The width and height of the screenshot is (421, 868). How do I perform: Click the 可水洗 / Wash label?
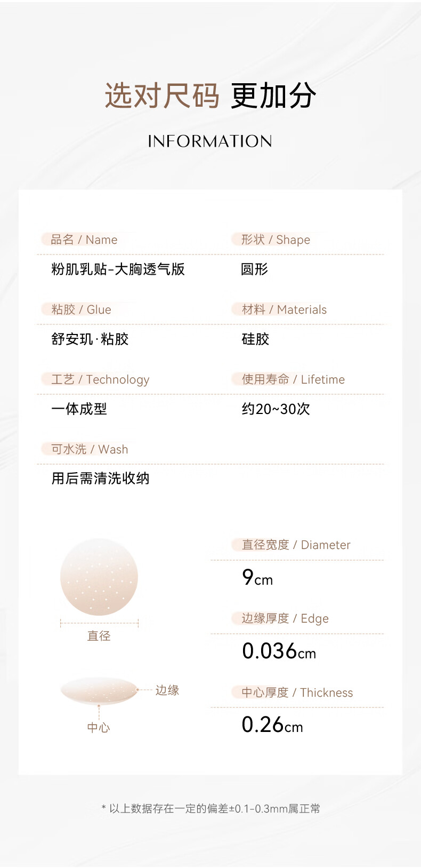tap(90, 449)
